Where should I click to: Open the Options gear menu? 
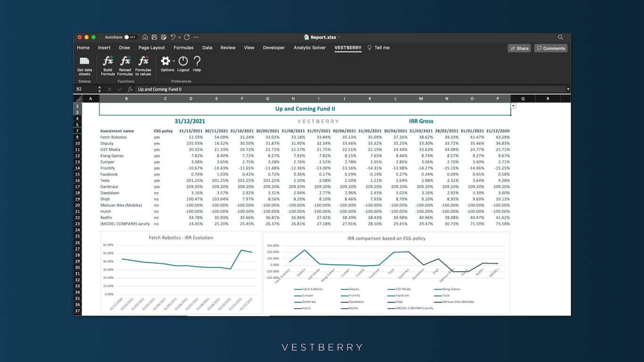click(x=167, y=64)
